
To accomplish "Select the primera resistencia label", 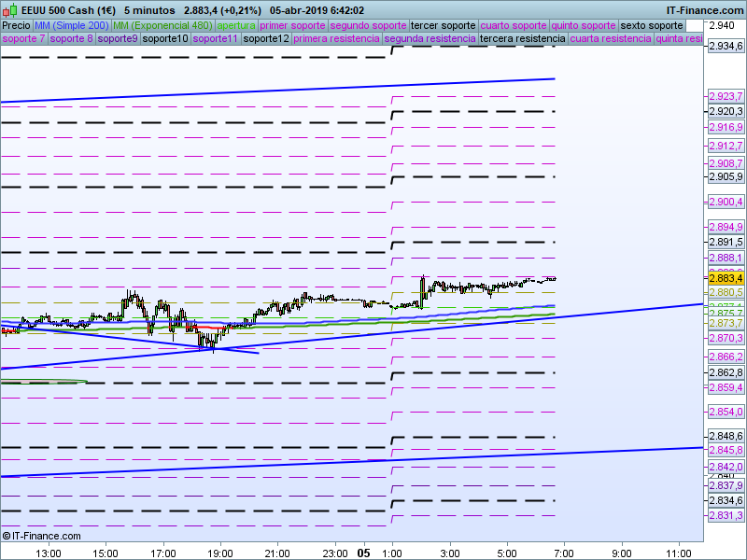I will tap(336, 38).
